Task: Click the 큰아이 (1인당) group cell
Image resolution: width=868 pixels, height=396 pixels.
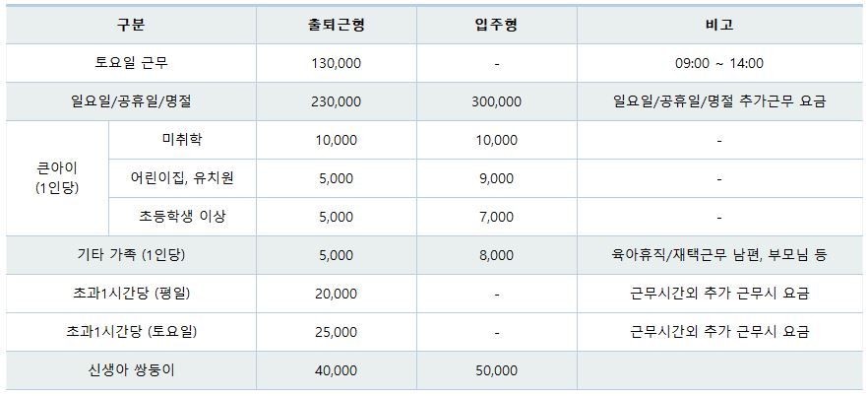Action: point(55,178)
